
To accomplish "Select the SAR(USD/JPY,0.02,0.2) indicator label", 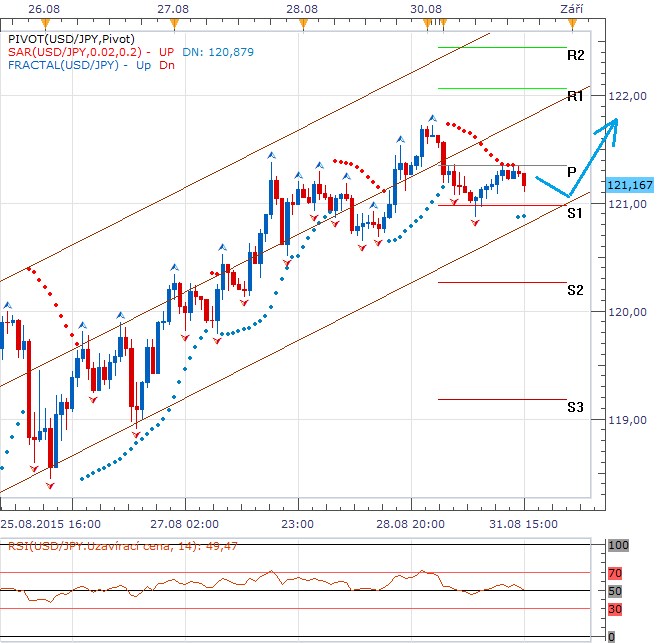I will [x=80, y=51].
